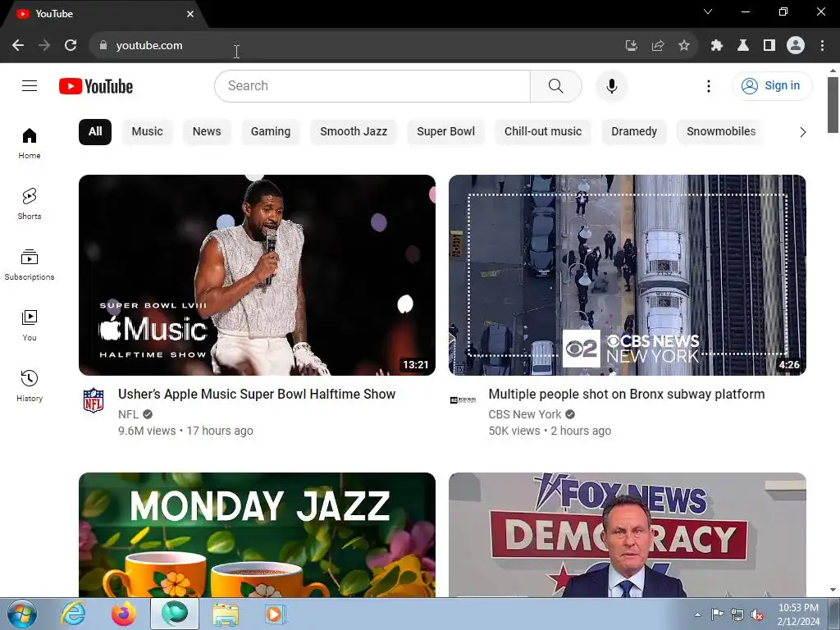
Task: Select the Music filter chip
Action: (148, 132)
